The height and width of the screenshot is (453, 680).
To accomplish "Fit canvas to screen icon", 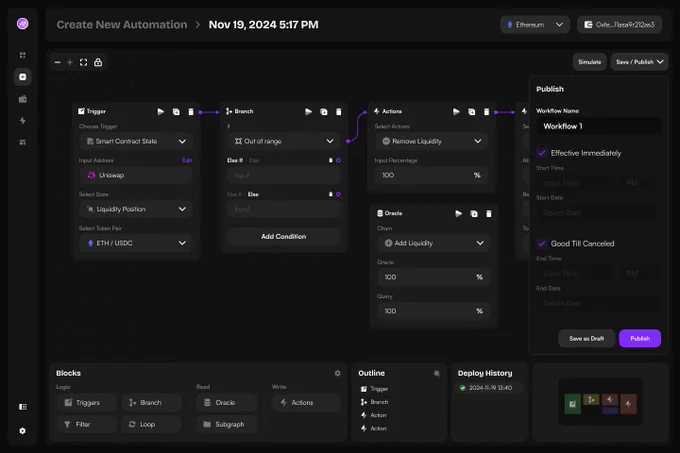I will (x=84, y=62).
